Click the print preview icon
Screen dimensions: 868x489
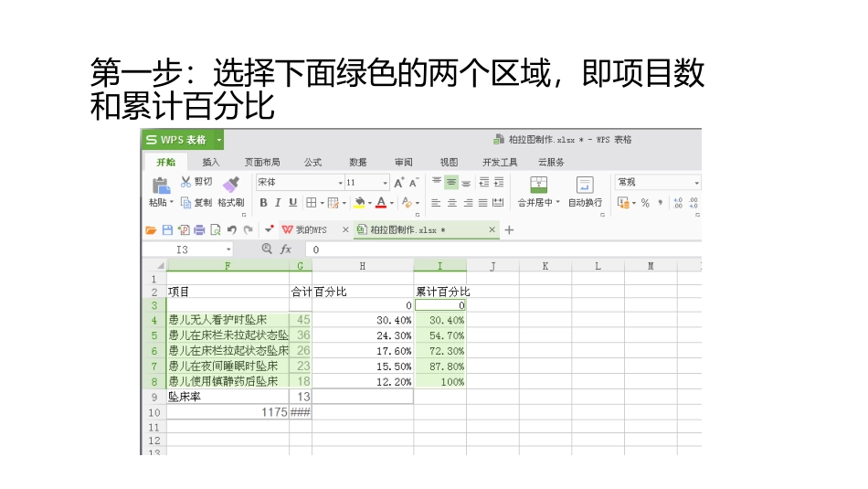click(x=216, y=229)
